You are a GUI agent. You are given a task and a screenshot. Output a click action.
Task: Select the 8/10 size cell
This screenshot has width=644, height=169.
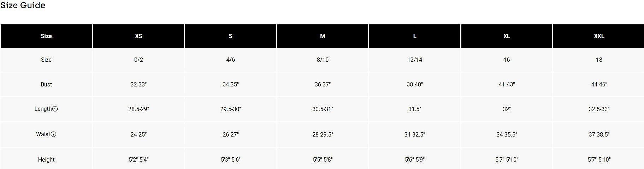(323, 60)
